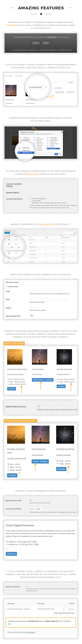Click the drag handle icon beside GBP
82x644 pixels.
click(x=11, y=247)
